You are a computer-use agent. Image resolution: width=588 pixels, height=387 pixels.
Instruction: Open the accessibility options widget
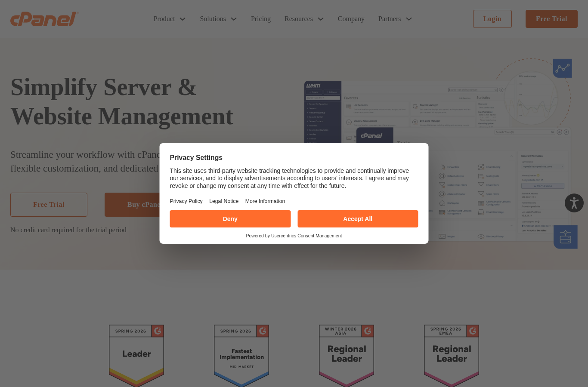click(x=574, y=203)
